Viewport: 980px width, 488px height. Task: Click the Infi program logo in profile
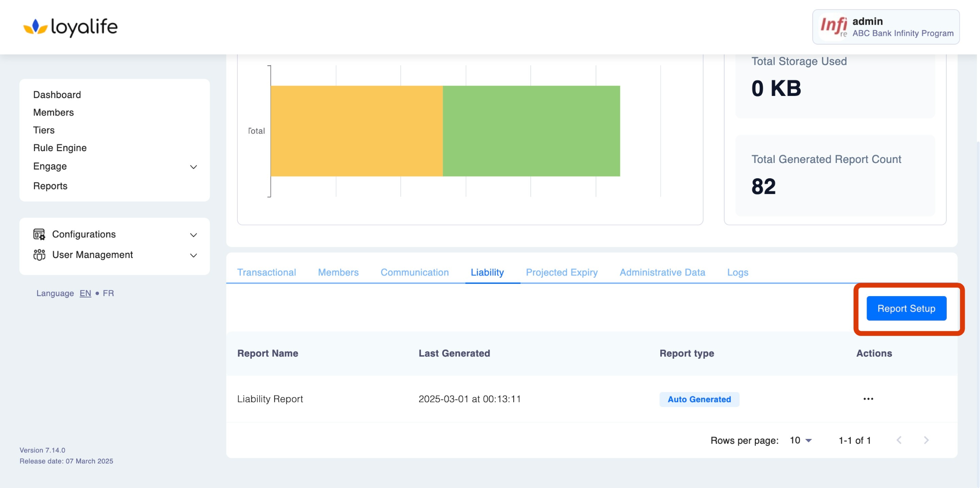click(833, 27)
